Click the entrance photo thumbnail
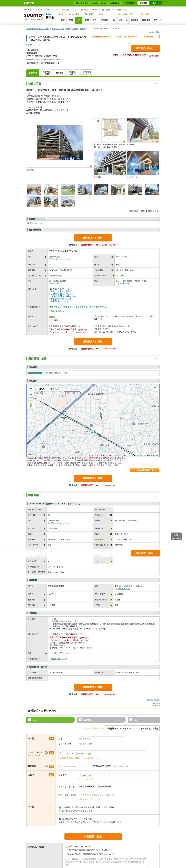This screenshot has width=186, height=868. coord(143,163)
